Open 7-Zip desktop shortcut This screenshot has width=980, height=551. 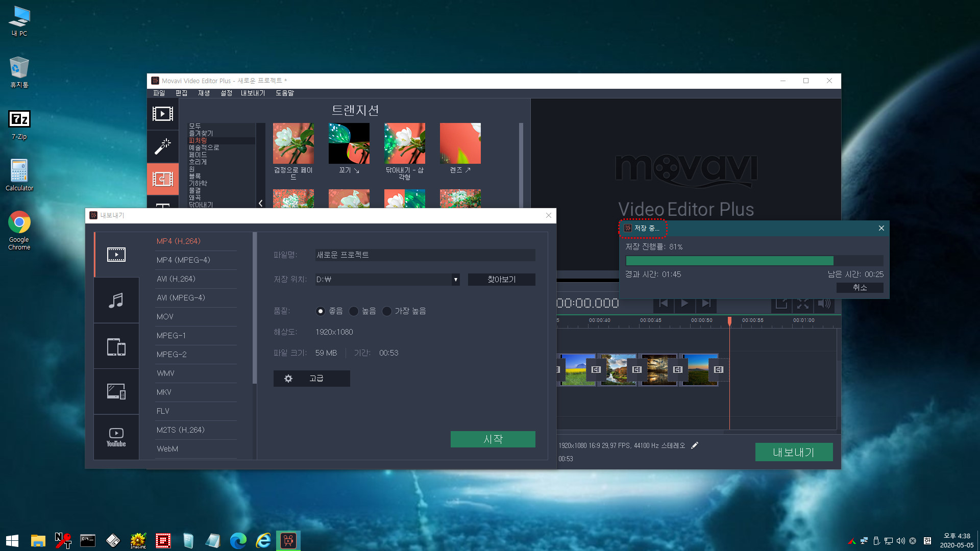[x=19, y=124]
